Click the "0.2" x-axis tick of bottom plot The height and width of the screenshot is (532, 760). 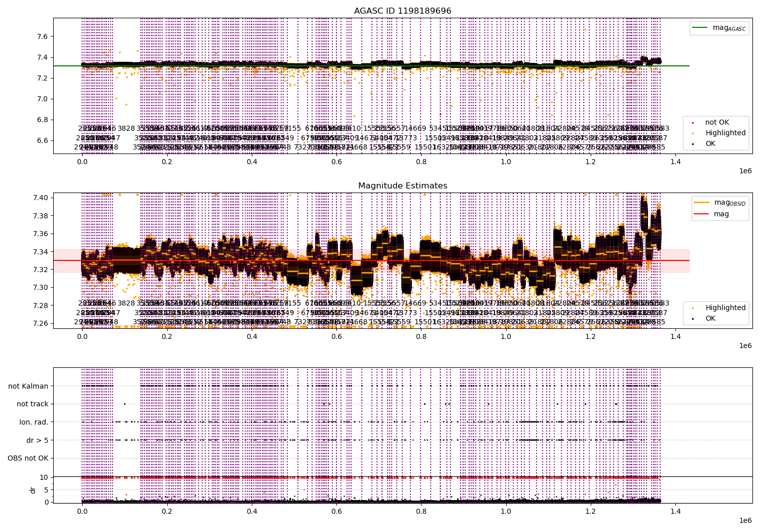pos(167,511)
